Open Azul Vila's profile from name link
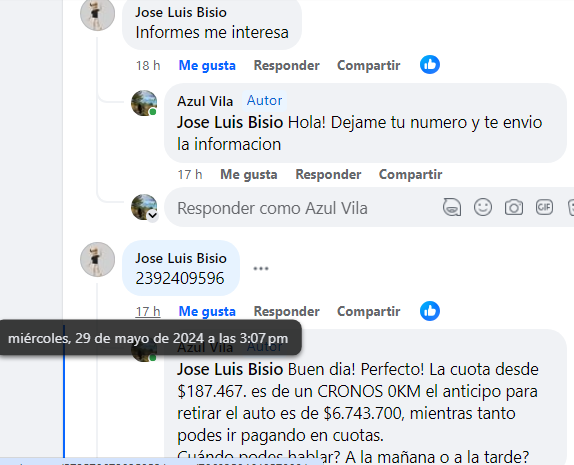This screenshot has width=574, height=465. point(205,101)
